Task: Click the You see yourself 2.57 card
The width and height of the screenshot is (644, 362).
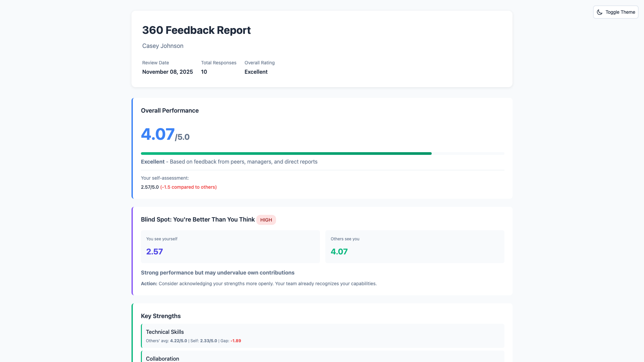Action: coord(230,247)
